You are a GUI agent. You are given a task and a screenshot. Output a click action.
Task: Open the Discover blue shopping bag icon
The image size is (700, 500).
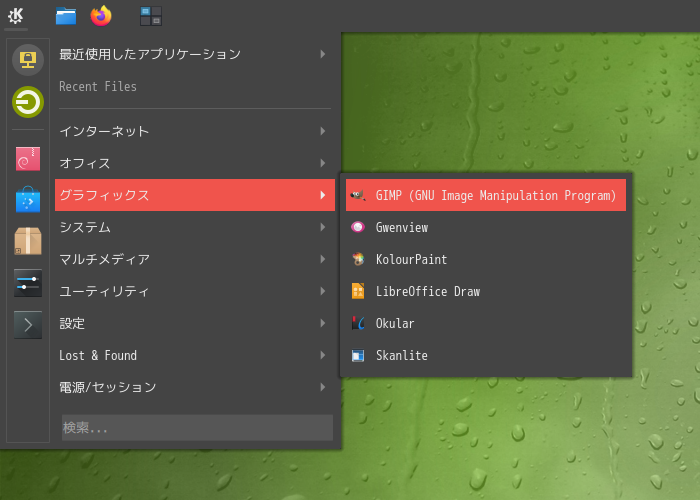pyautogui.click(x=28, y=199)
